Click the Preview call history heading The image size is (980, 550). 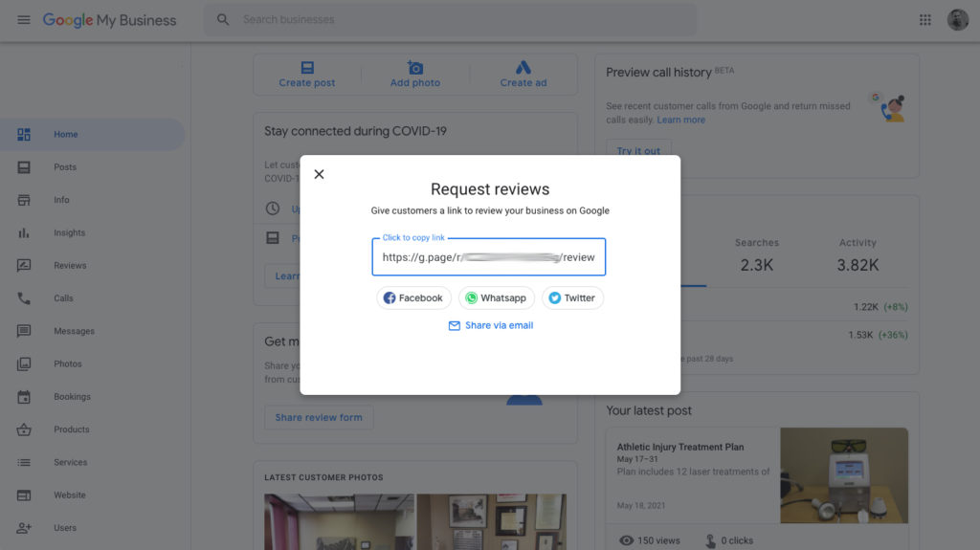[658, 73]
